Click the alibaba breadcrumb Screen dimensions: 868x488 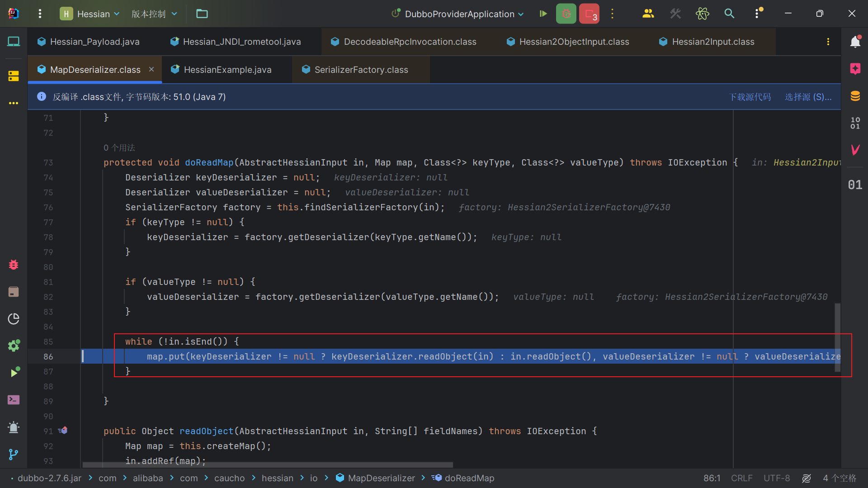148,478
